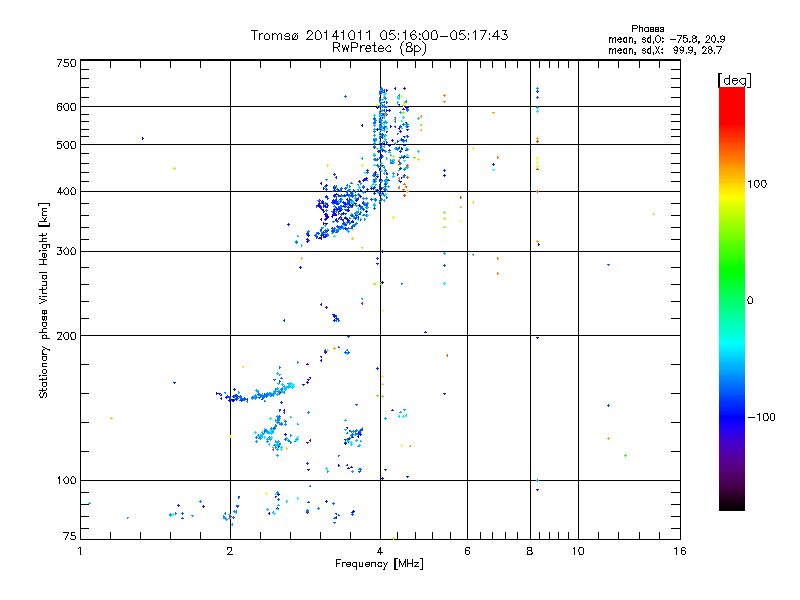Click the y-axis tick label '600'

[66, 107]
